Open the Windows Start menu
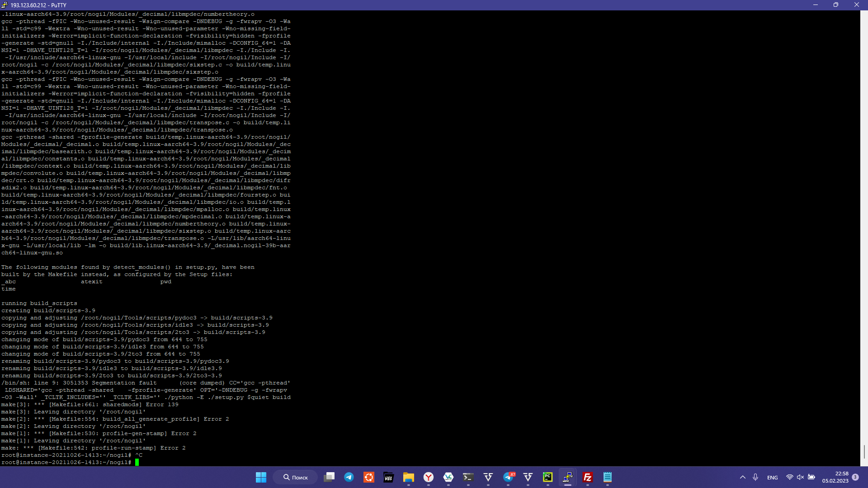This screenshot has height=488, width=868. coord(261,477)
